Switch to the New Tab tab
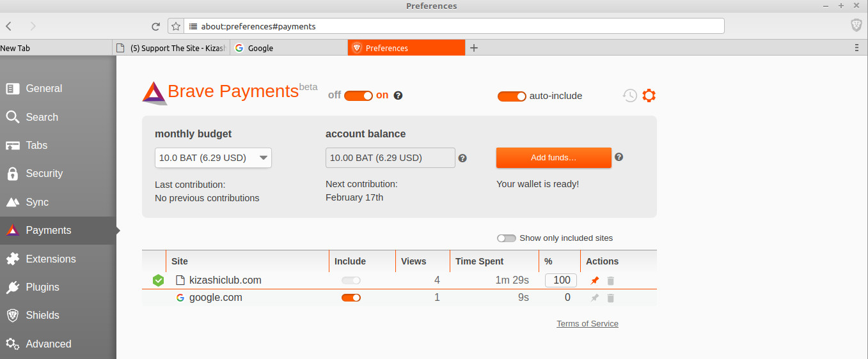Screen dimensions: 868x359 [56, 48]
